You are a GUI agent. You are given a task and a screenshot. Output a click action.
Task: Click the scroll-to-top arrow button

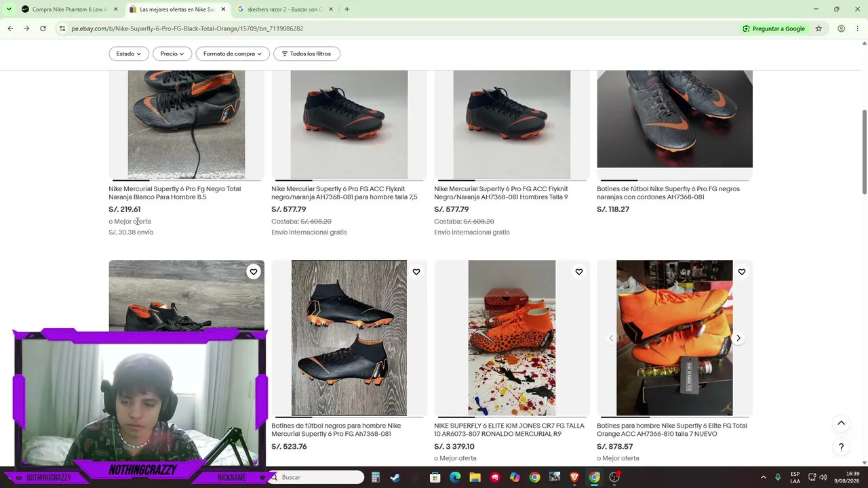[x=841, y=424]
